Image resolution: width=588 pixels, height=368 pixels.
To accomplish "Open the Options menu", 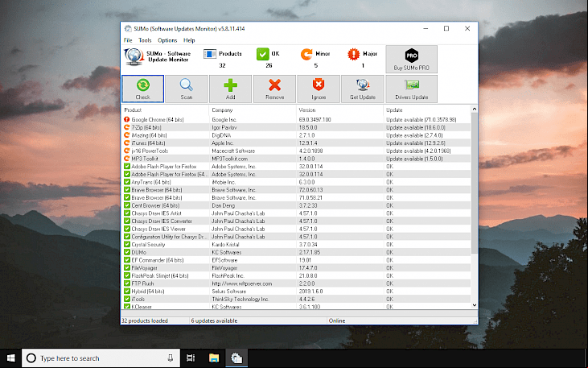I will coord(167,40).
